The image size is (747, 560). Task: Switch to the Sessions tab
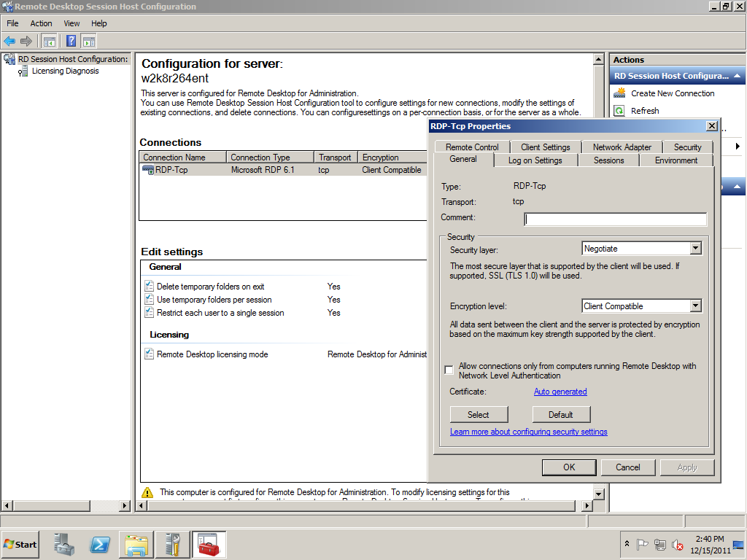point(609,160)
